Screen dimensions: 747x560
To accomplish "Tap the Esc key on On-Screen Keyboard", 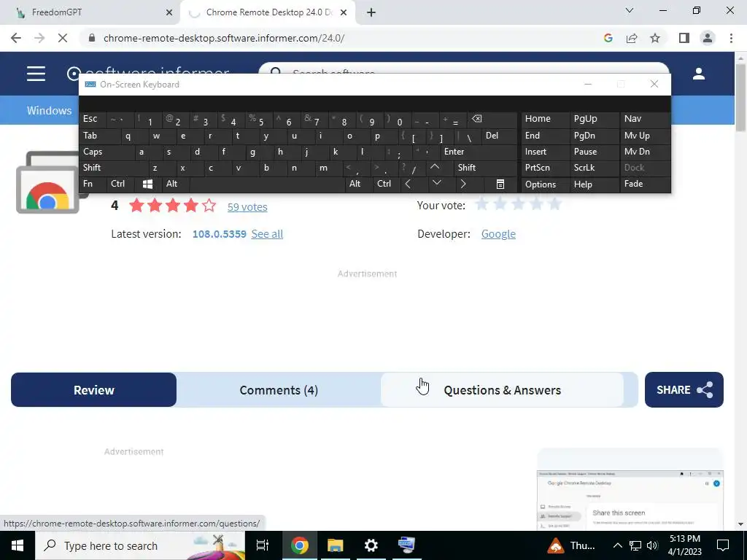I will click(x=93, y=119).
